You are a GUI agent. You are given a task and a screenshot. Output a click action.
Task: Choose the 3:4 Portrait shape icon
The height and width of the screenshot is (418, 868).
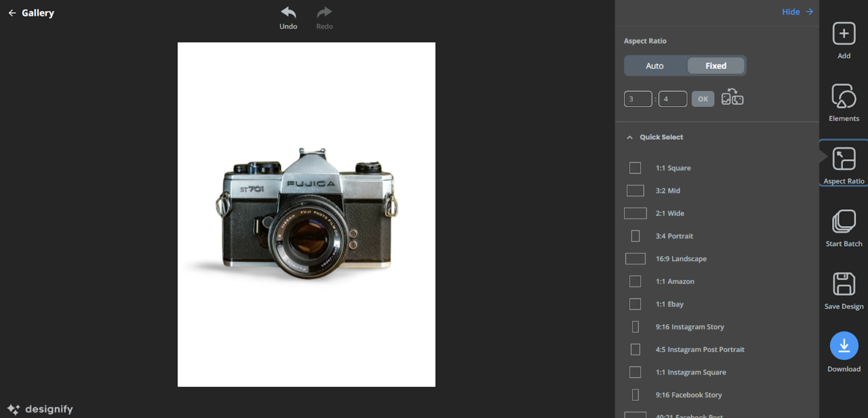635,236
